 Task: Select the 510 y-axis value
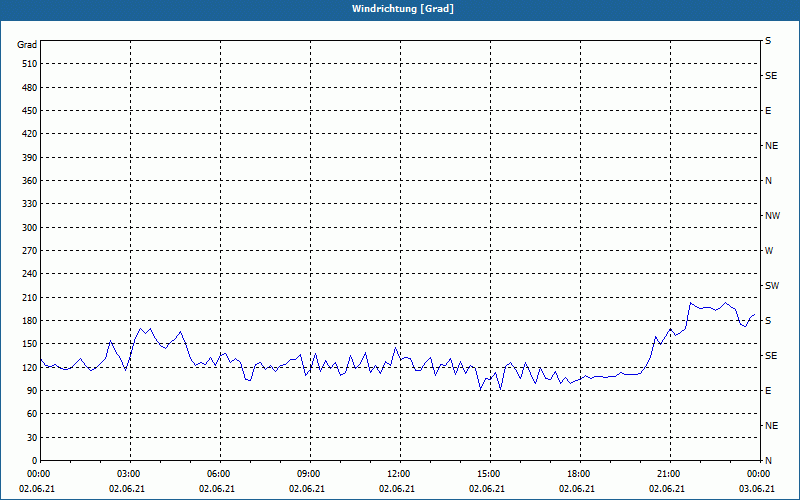pos(30,64)
